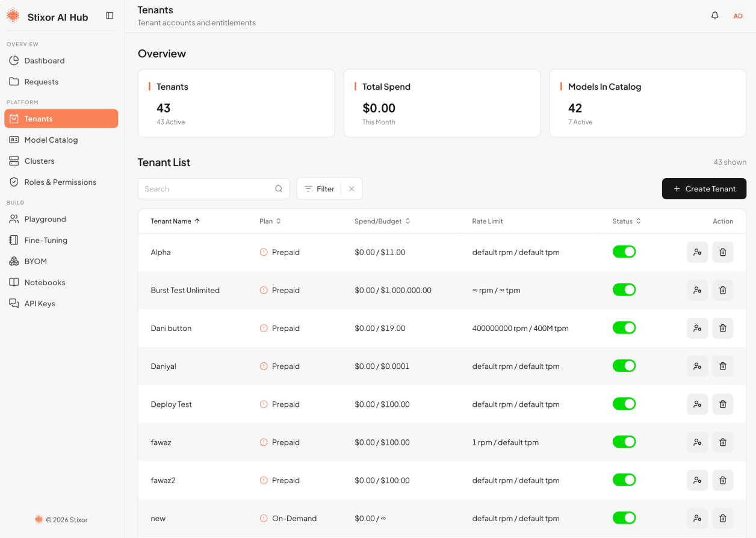Screen dimensions: 756x538
Task: Manage users for the Daniyal tenant
Action: (x=697, y=366)
